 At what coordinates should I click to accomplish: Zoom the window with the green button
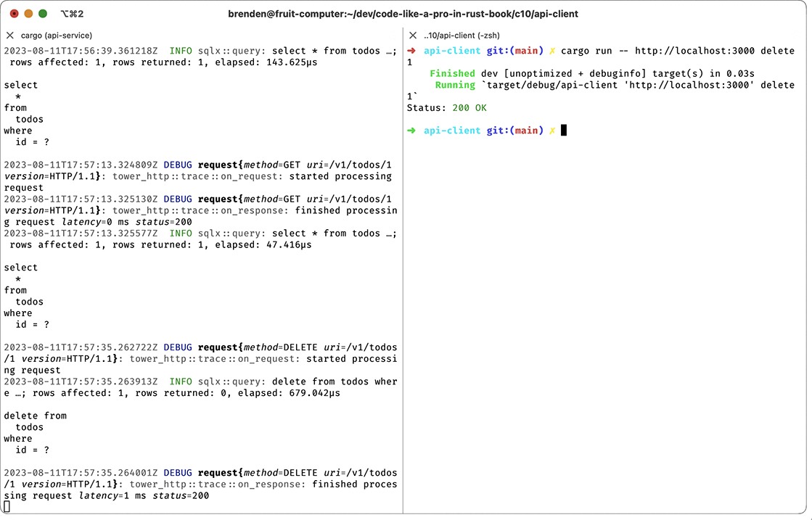[43, 14]
